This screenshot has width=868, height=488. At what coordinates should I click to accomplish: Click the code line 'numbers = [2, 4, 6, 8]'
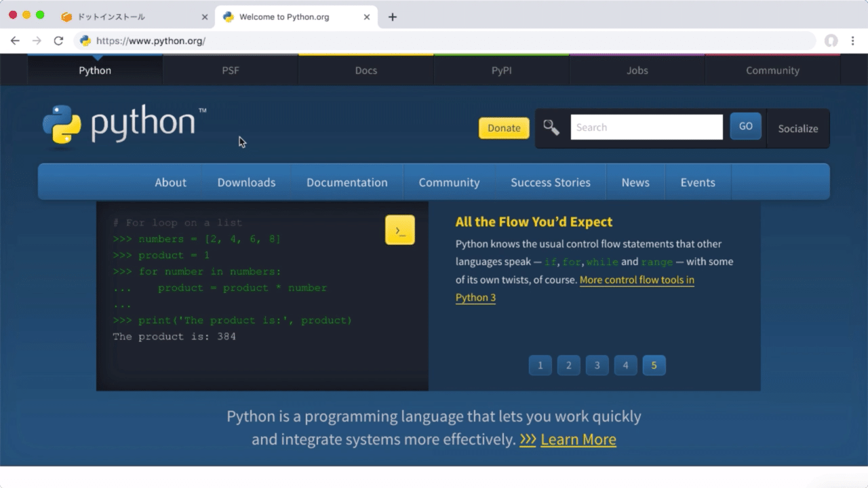click(x=210, y=239)
